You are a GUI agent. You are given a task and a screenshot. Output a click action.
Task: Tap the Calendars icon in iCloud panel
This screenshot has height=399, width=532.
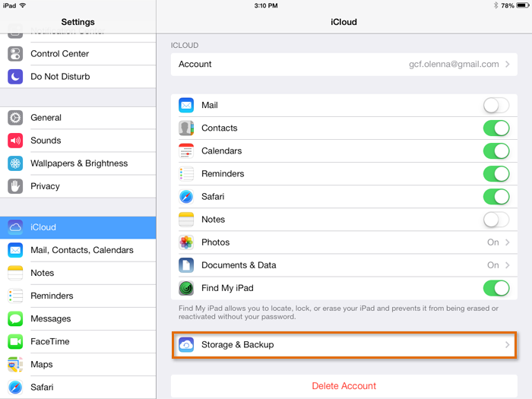(x=186, y=151)
